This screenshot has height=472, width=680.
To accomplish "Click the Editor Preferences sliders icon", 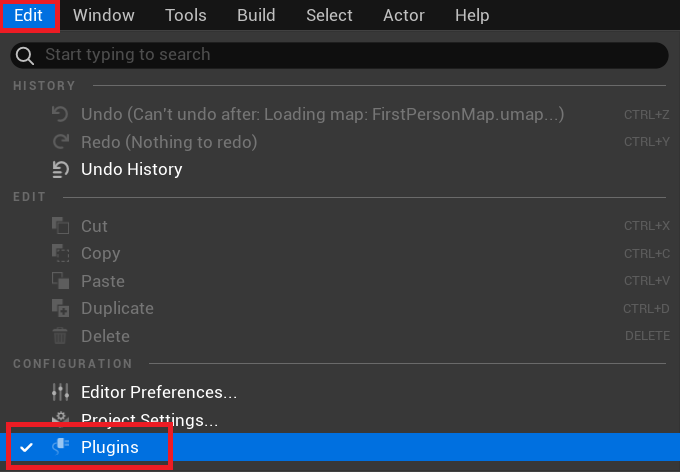I will 60,392.
